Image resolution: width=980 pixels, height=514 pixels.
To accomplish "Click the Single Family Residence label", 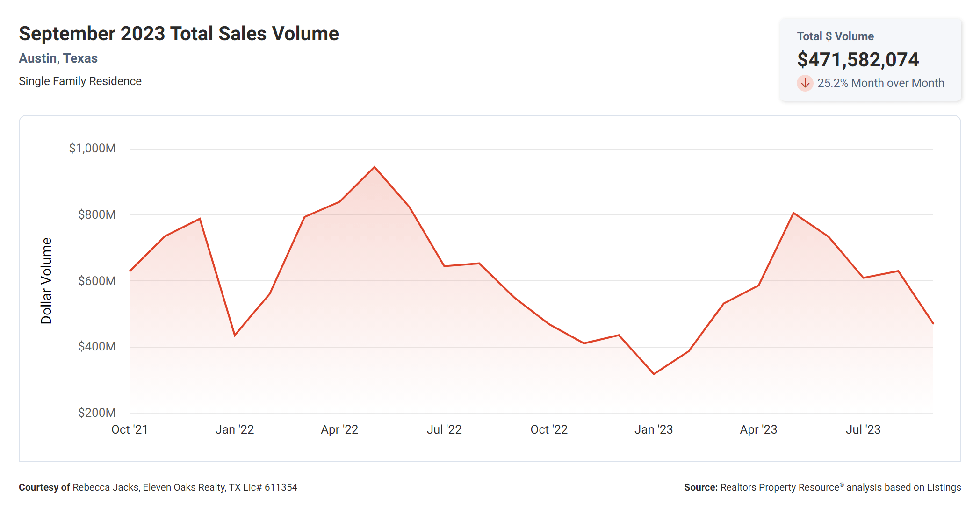I will click(x=80, y=81).
